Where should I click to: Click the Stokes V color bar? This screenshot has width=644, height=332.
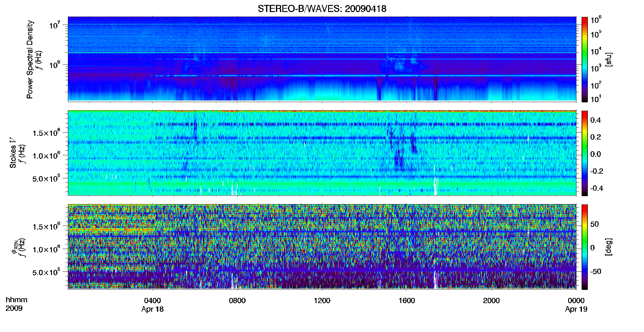coord(585,153)
